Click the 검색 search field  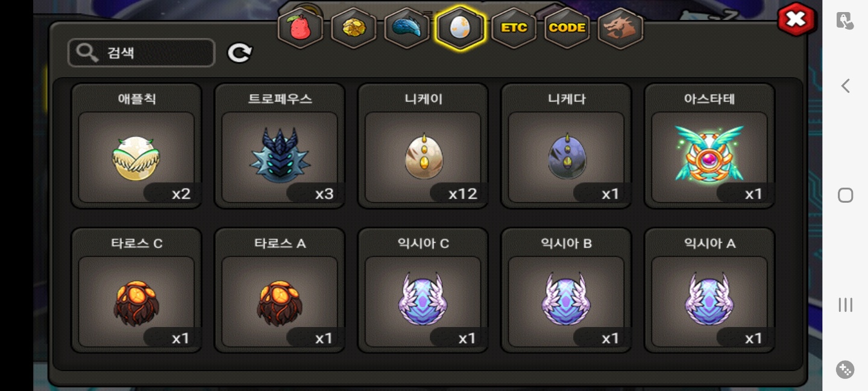coord(142,53)
